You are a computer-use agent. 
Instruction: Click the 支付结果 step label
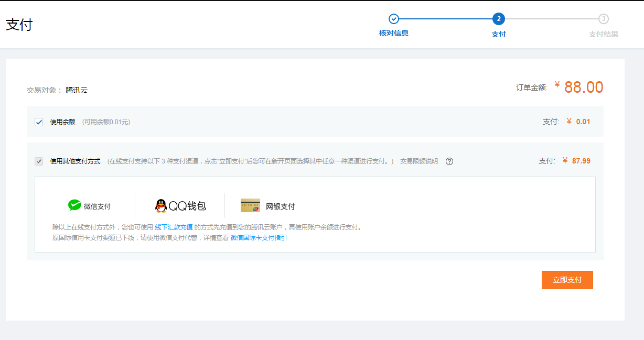click(x=604, y=34)
